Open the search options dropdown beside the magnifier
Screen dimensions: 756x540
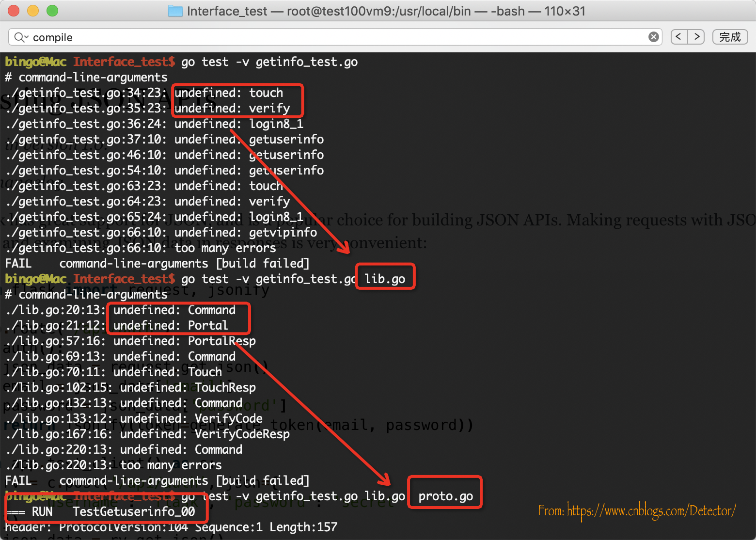pyautogui.click(x=26, y=37)
